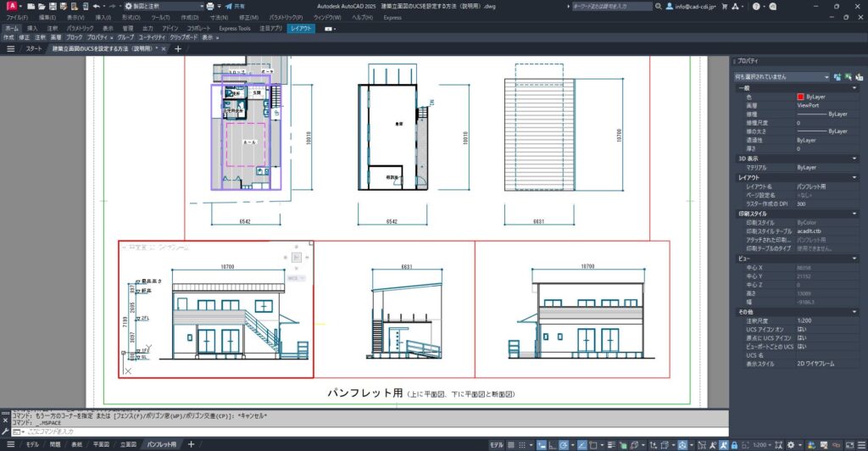Click the customization wrench icon by command line
The width and height of the screenshot is (868, 451).
click(x=5, y=432)
